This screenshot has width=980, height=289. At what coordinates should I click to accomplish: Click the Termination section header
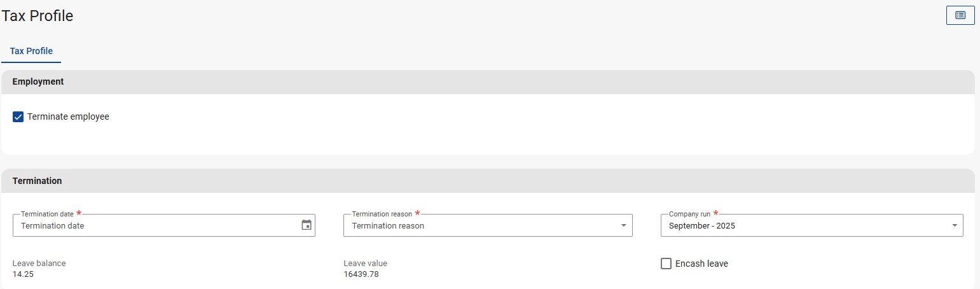pyautogui.click(x=38, y=181)
